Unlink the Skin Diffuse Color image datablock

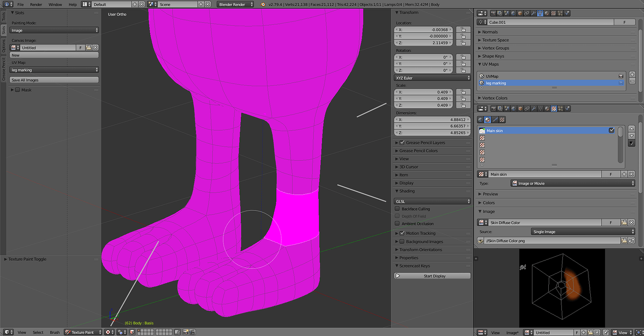631,223
